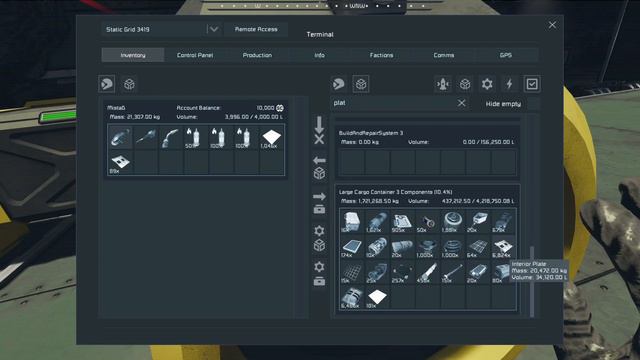640x360 pixels.
Task: Select the 101x white plate in cargo
Action: point(377,298)
